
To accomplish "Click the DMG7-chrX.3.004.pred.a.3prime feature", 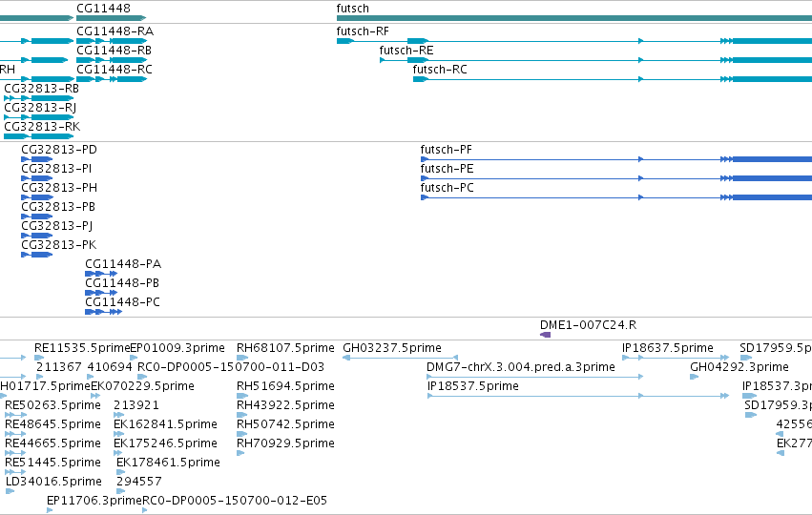I will (535, 377).
